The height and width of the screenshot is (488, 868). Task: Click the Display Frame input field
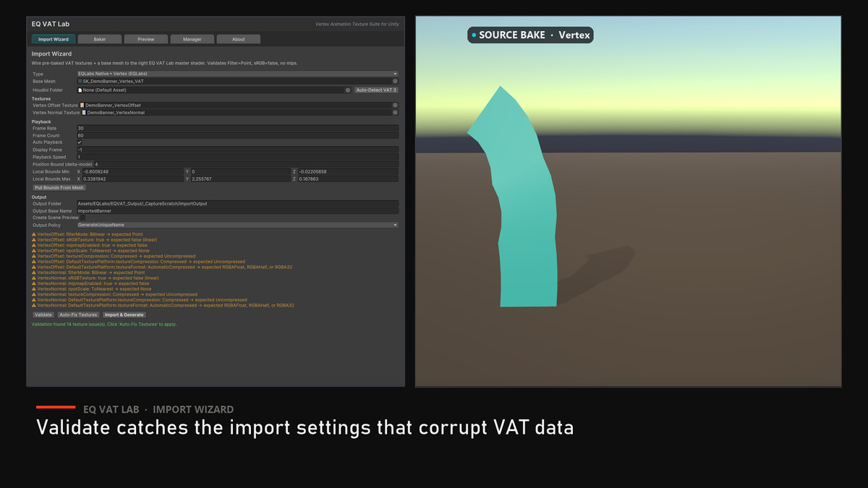[237, 150]
